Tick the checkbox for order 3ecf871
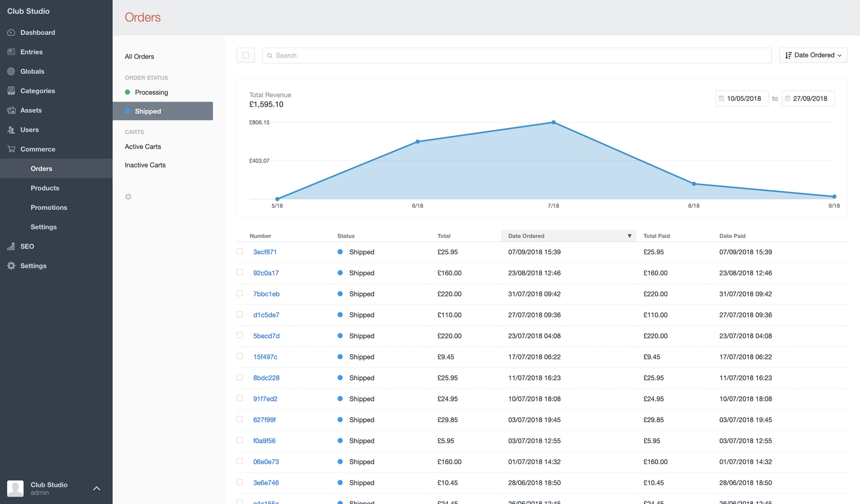The width and height of the screenshot is (860, 504). (240, 251)
